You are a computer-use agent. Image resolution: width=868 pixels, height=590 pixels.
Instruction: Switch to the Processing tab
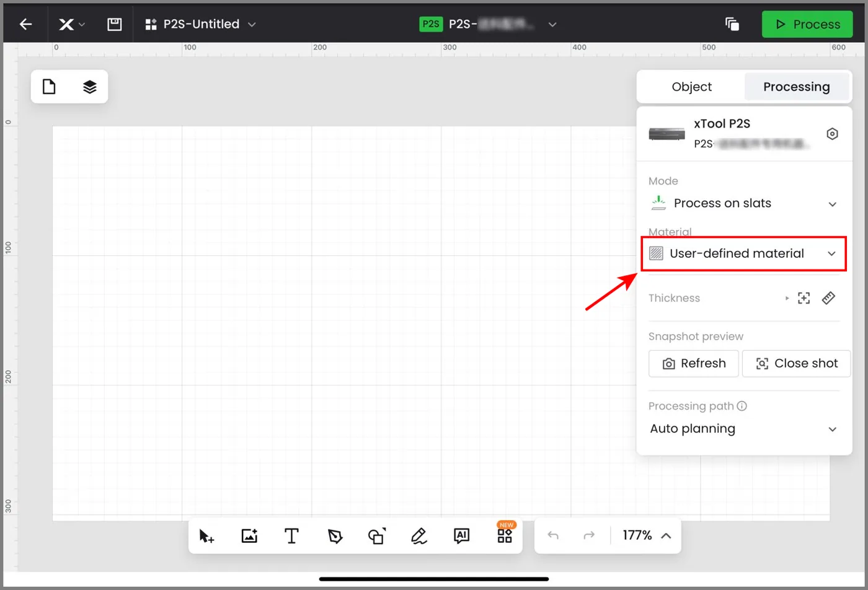click(x=797, y=87)
